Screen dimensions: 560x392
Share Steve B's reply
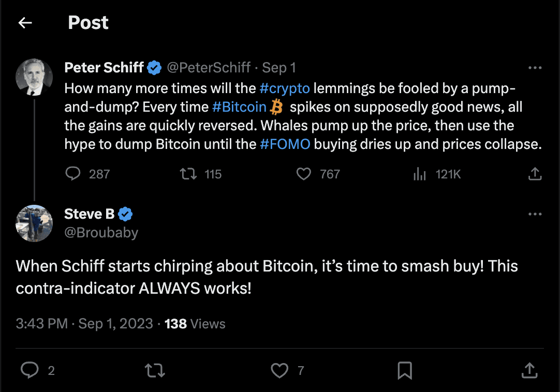[x=529, y=370]
